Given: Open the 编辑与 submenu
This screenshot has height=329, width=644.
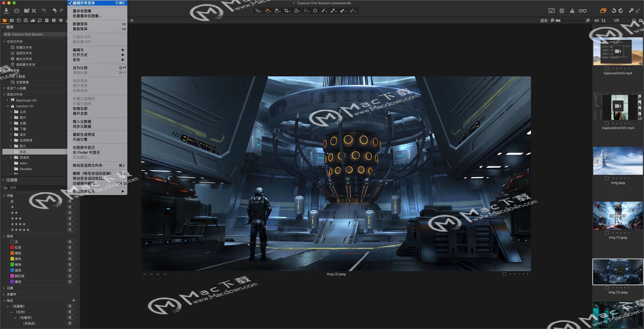Looking at the screenshot, I should coord(97,50).
